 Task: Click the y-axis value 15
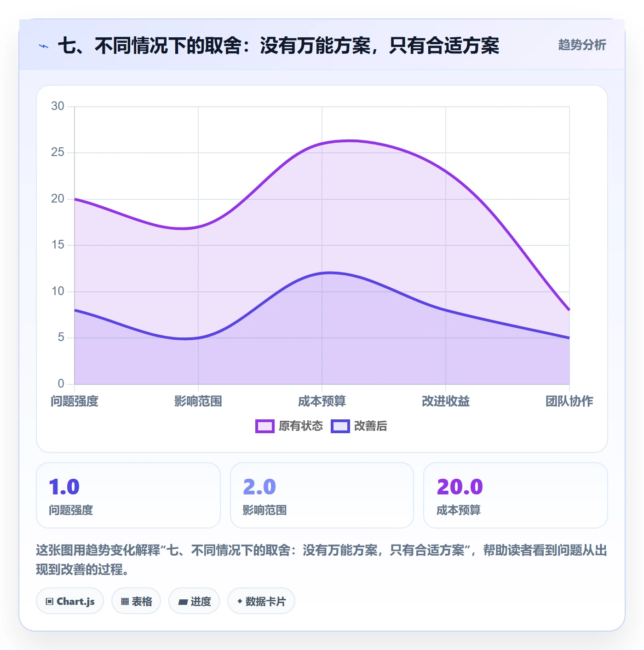(x=57, y=245)
